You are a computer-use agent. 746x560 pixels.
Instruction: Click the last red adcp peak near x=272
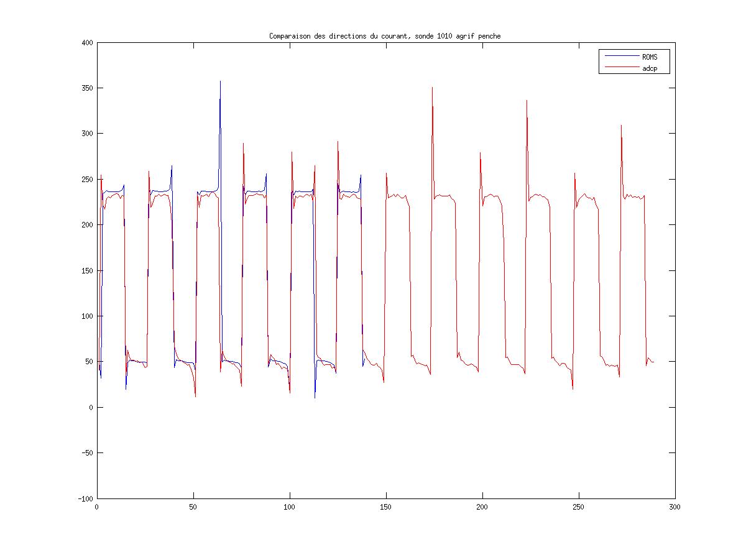coord(620,126)
